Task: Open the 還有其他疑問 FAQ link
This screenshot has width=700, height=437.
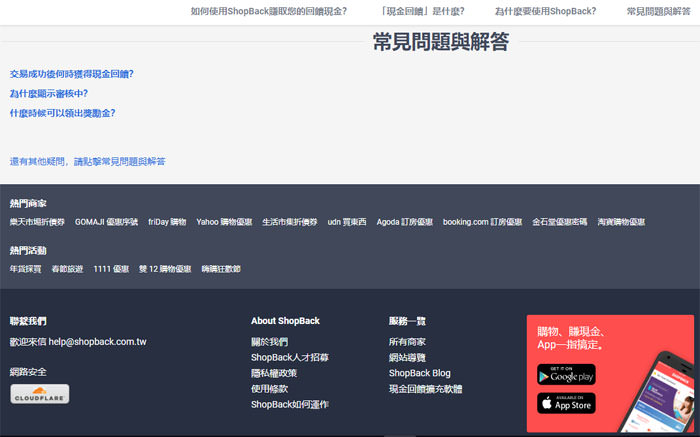Action: pyautogui.click(x=88, y=162)
